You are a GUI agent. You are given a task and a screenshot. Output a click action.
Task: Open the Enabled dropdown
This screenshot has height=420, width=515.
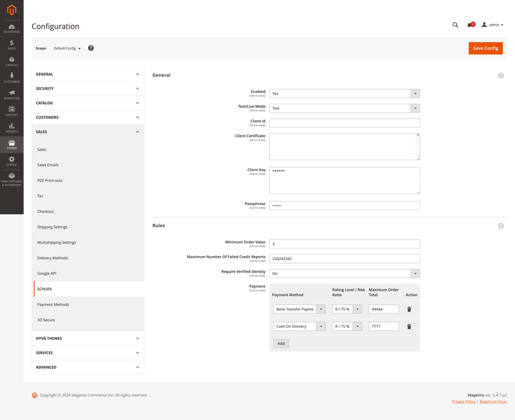pyautogui.click(x=344, y=93)
